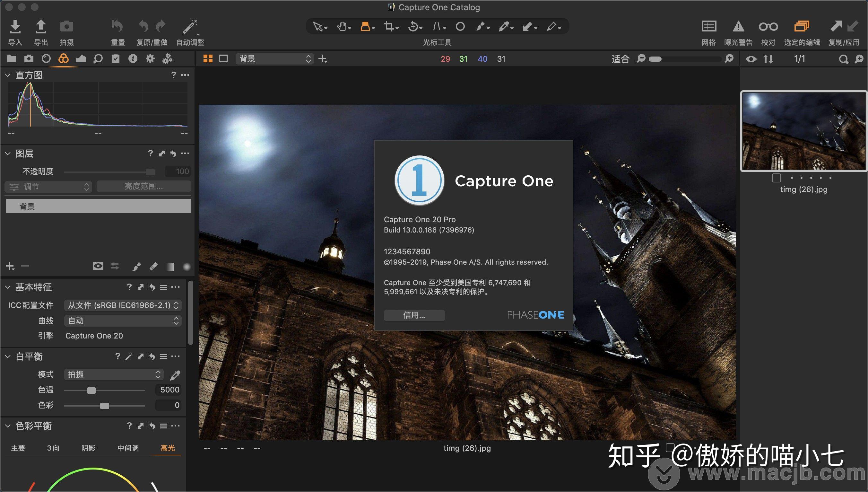Switch to the 阴影 tab in 色彩平衡
The image size is (868, 492).
tap(89, 448)
